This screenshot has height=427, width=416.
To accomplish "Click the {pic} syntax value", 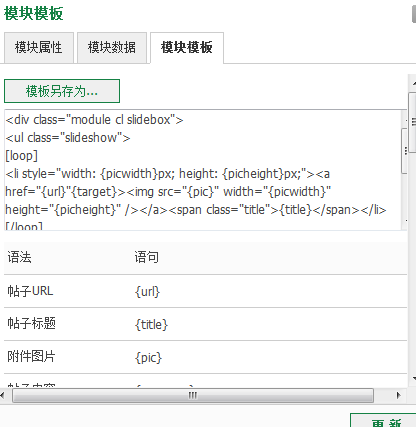I will 148,358.
